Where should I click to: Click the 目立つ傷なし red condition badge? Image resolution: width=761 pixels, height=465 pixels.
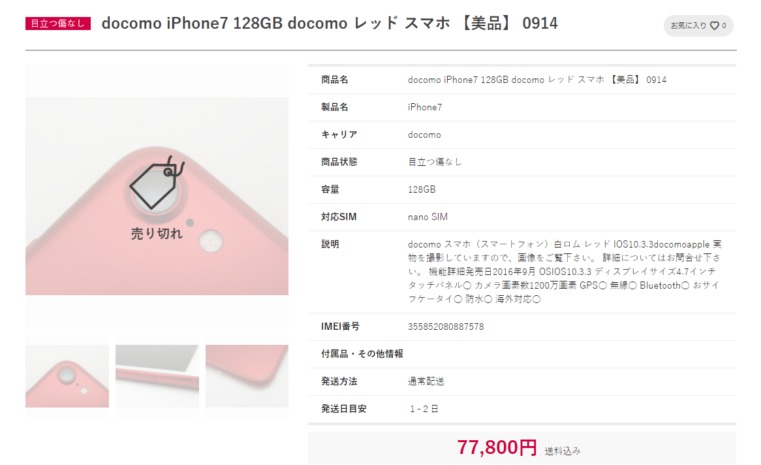[x=58, y=23]
